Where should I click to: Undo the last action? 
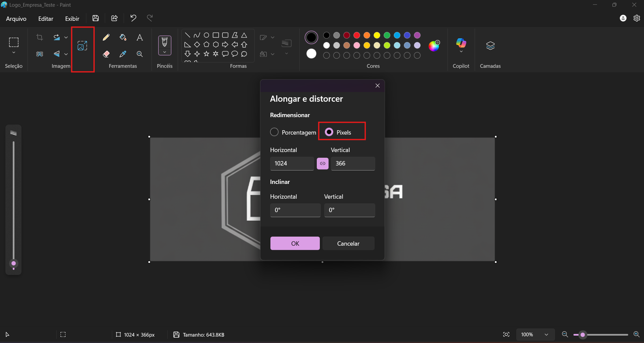click(x=133, y=18)
